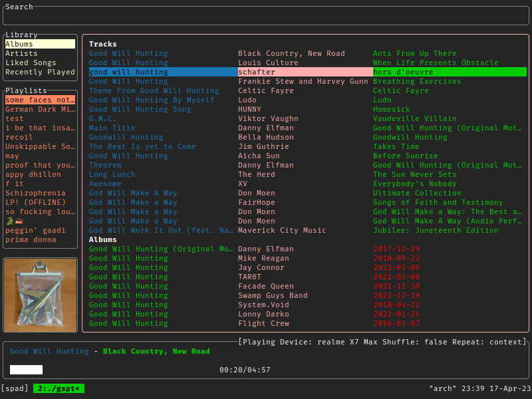Open the 'some faces not...' playlist

pos(40,100)
